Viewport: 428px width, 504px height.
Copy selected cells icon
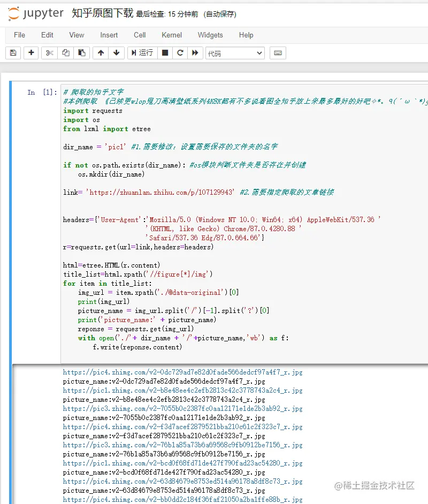(66, 53)
